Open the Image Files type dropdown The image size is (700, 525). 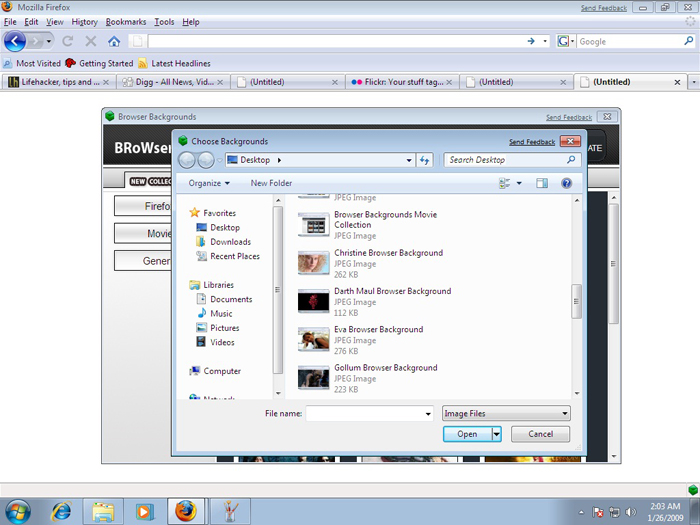click(x=506, y=413)
